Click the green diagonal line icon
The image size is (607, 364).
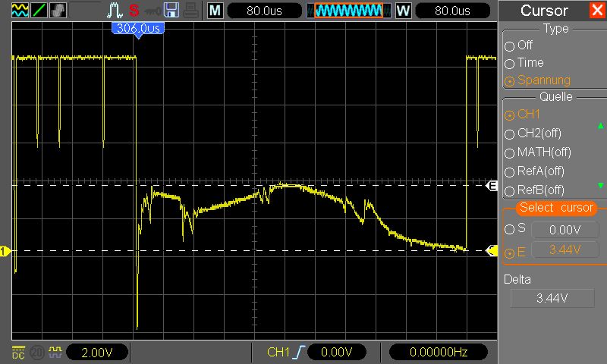[39, 10]
